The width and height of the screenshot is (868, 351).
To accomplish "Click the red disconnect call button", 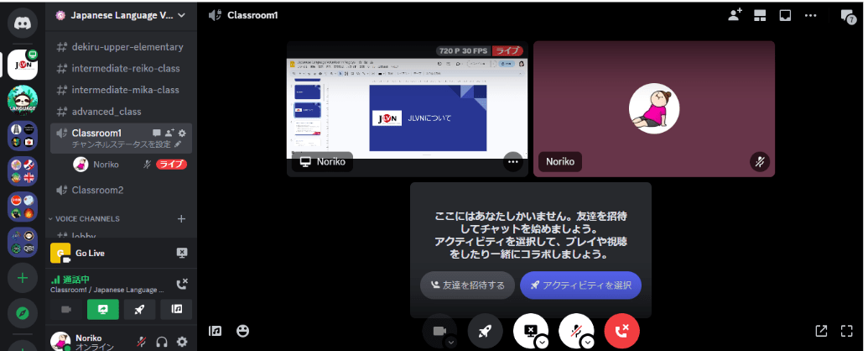I will (x=621, y=331).
